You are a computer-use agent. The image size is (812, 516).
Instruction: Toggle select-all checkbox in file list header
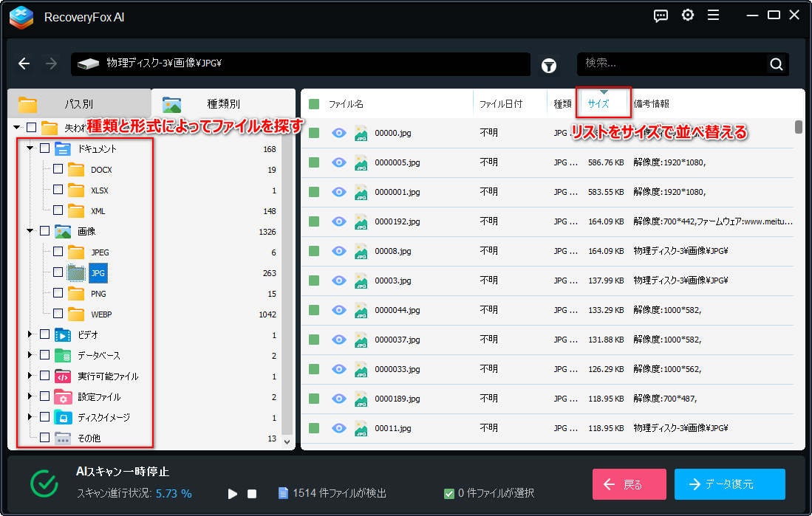pyautogui.click(x=314, y=104)
